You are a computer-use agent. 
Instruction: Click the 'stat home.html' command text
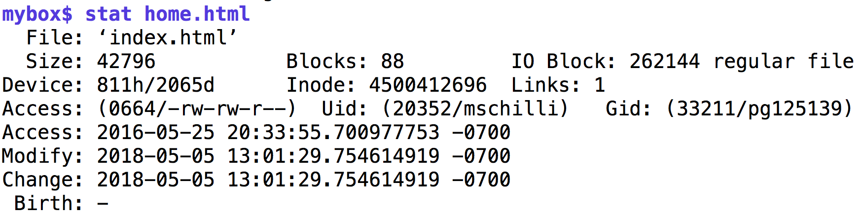click(x=168, y=14)
